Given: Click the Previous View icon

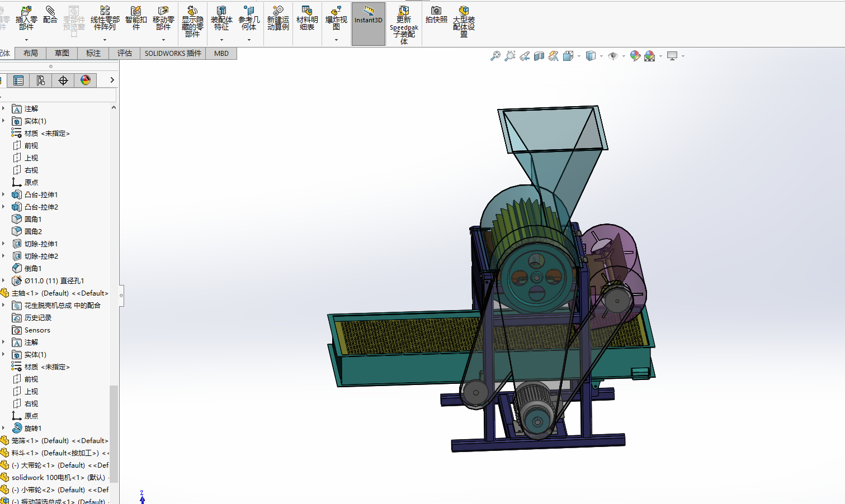Looking at the screenshot, I should [x=525, y=56].
